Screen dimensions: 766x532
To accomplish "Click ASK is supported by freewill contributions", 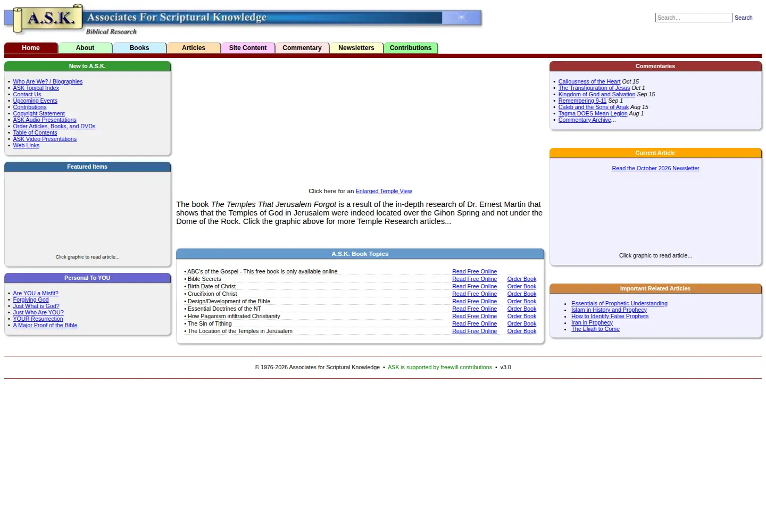I will pyautogui.click(x=440, y=368).
